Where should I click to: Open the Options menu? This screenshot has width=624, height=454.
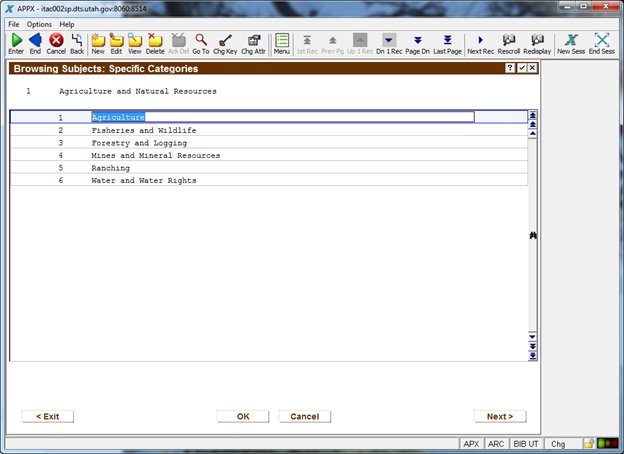[39, 24]
